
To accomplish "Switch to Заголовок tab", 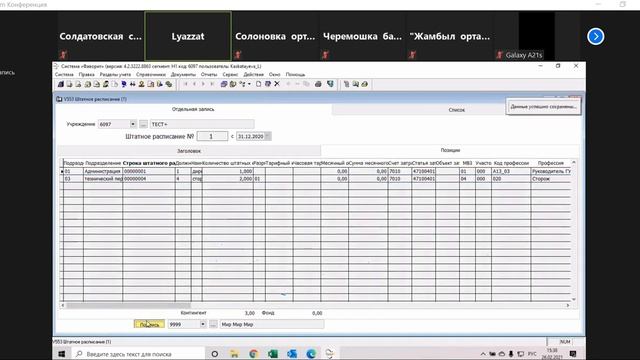I will click(189, 151).
